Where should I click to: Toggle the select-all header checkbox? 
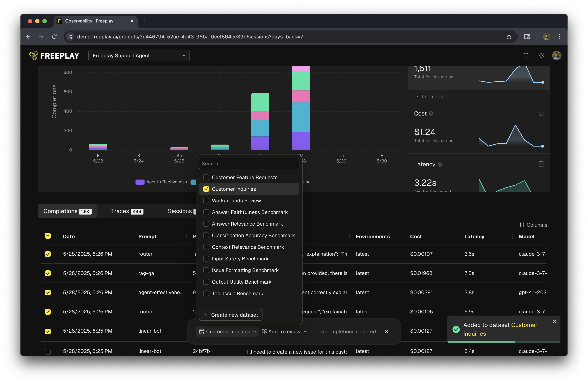pos(48,236)
